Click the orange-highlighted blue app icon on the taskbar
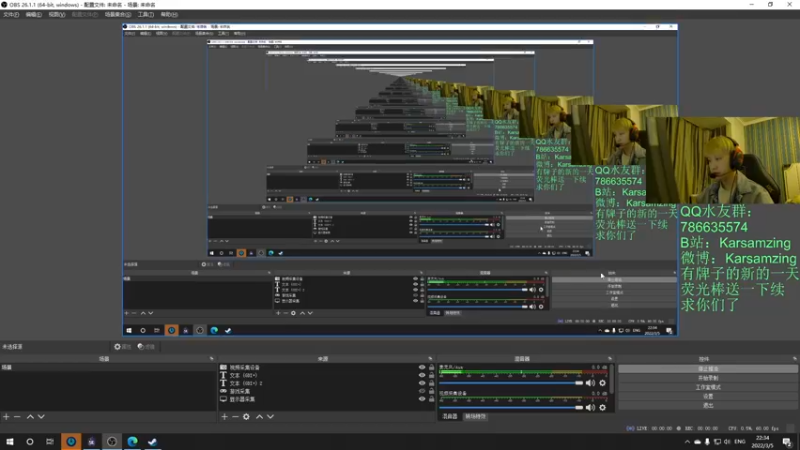 [71, 442]
